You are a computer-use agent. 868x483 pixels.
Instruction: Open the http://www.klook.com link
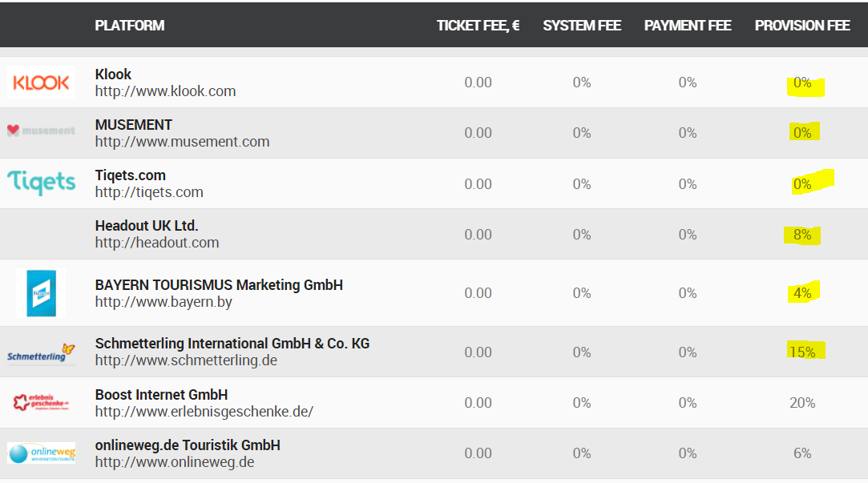pyautogui.click(x=165, y=91)
